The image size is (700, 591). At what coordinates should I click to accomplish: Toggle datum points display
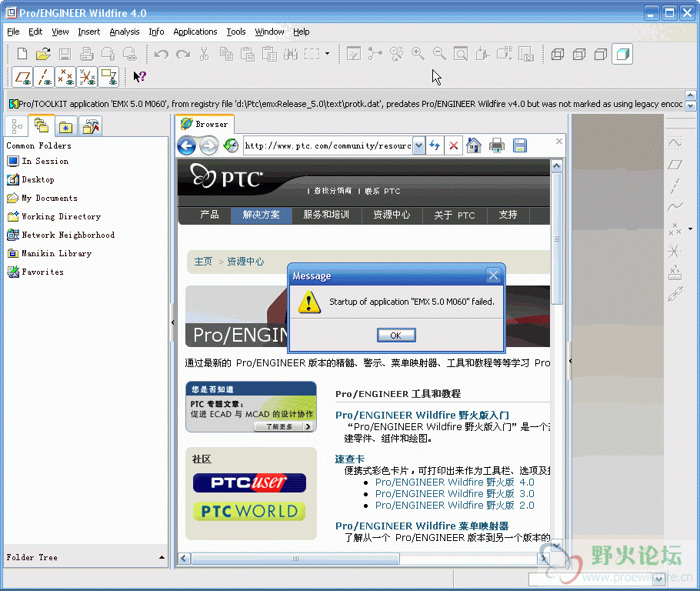(65, 77)
